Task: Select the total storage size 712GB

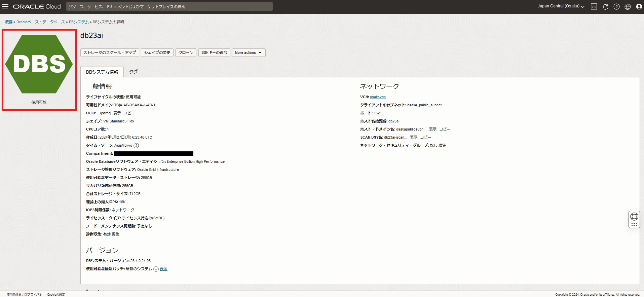Action: tap(135, 194)
